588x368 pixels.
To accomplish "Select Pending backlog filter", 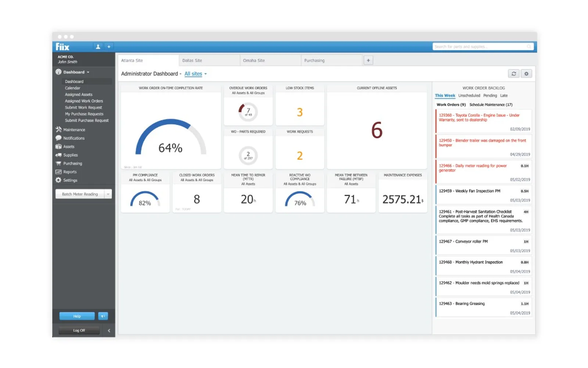I will coord(490,96).
